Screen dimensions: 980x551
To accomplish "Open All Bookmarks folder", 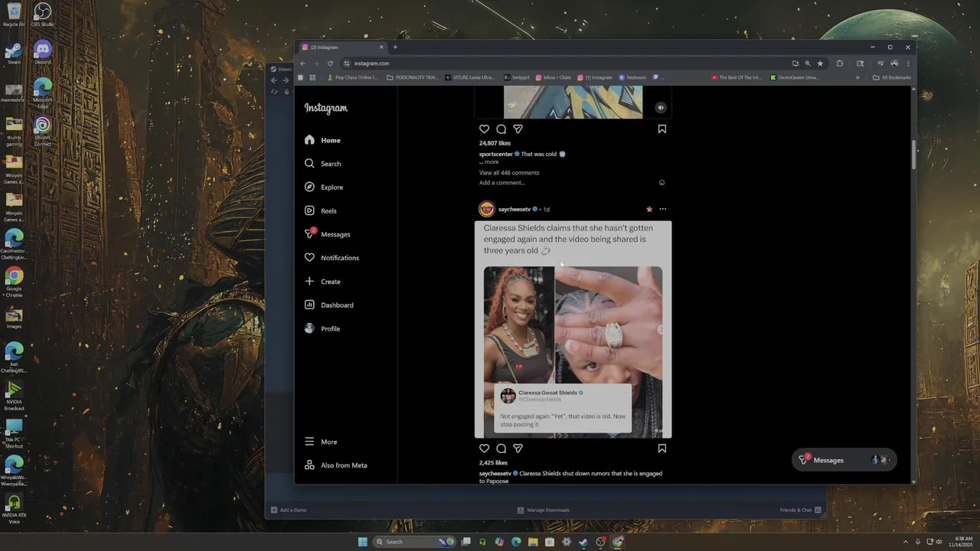I will (892, 77).
